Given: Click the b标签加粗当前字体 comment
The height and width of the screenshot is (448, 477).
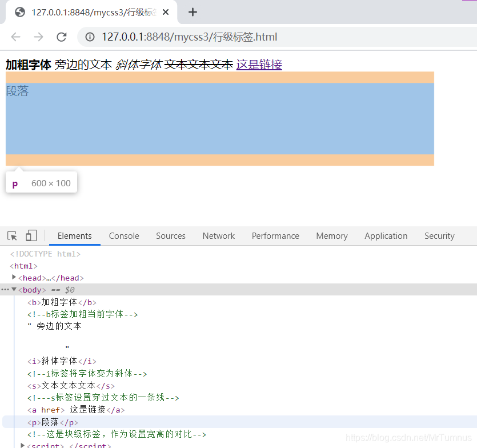Looking at the screenshot, I should point(82,314).
